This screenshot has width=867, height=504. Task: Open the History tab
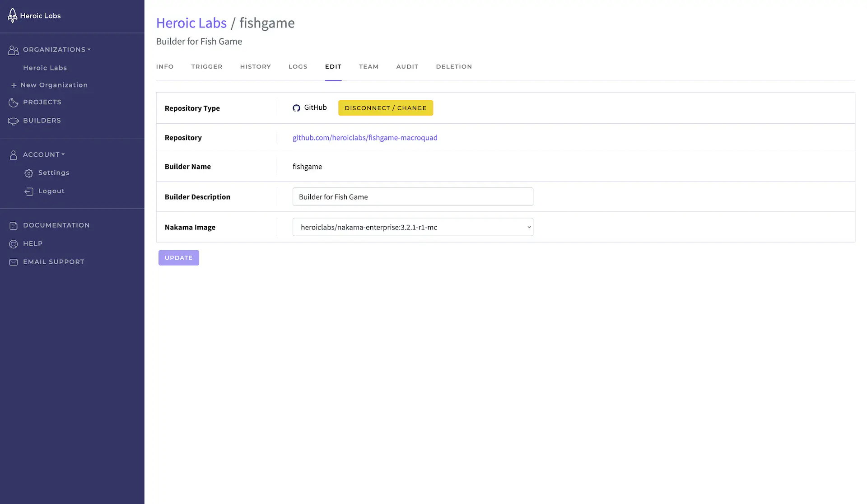tap(256, 66)
